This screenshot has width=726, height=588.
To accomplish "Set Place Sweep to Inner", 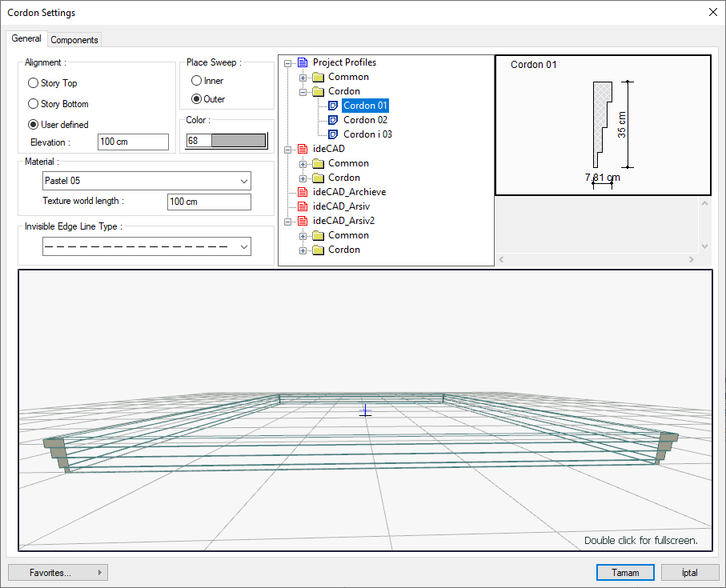I will [196, 81].
